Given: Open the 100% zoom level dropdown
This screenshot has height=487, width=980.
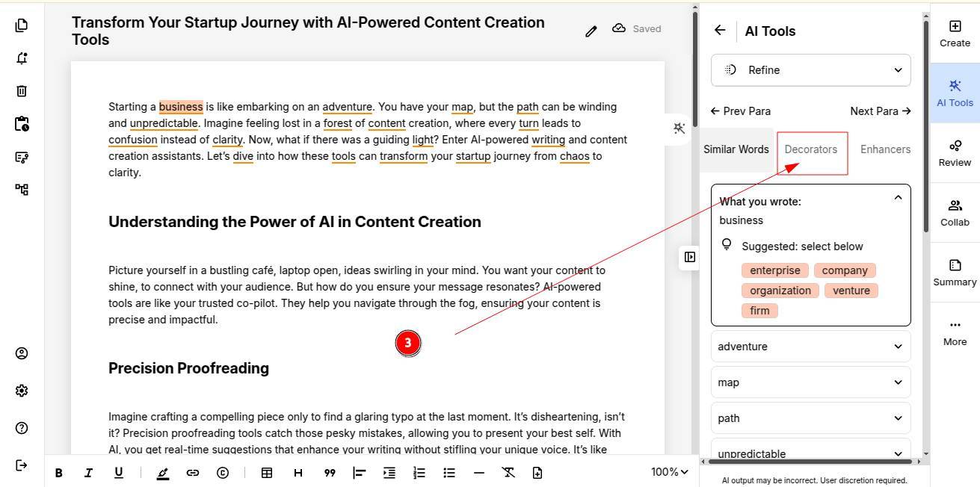Looking at the screenshot, I should pos(669,472).
